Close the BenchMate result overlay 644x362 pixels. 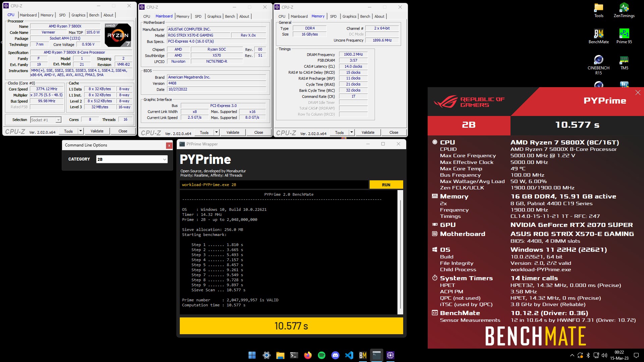click(638, 93)
